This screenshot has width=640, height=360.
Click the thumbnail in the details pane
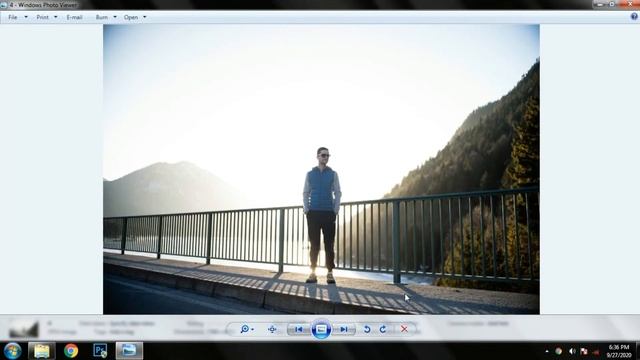click(24, 329)
